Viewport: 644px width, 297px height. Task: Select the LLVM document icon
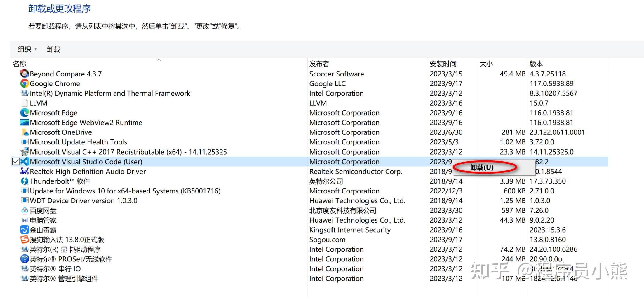[25, 103]
